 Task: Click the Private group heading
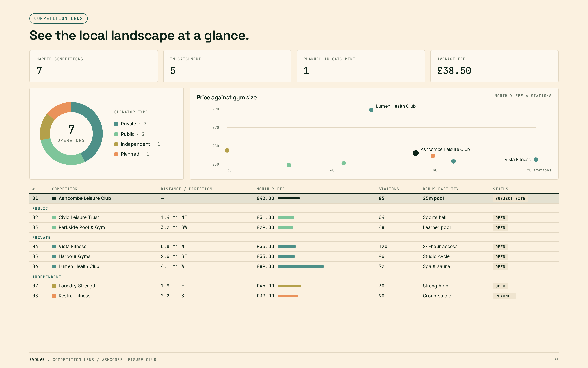pyautogui.click(x=41, y=237)
